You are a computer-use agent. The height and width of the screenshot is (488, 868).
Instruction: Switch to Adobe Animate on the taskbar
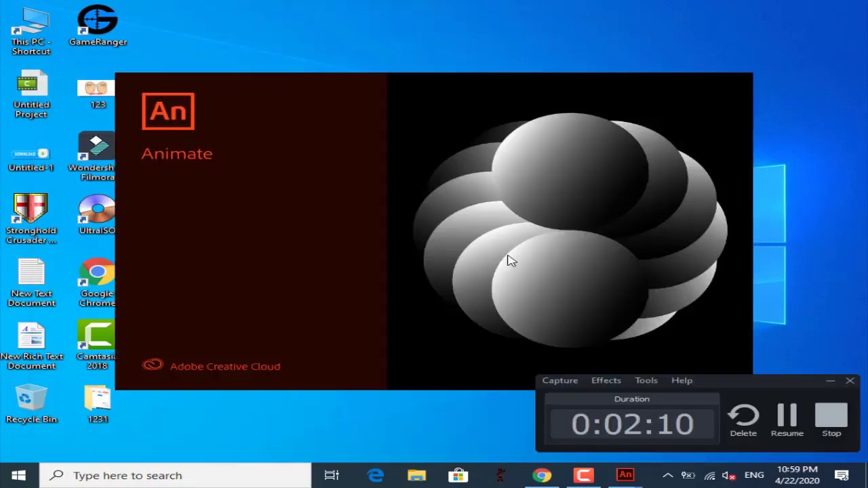(625, 475)
